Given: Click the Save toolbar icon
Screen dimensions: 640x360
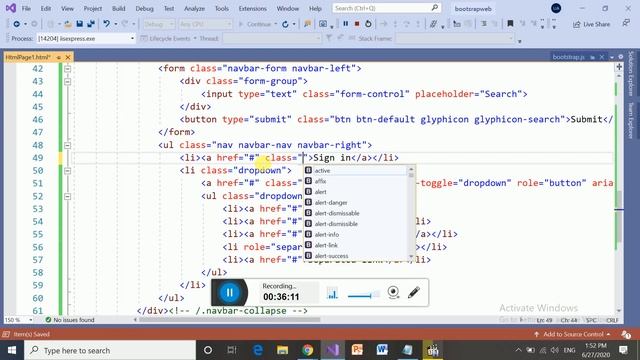Looking at the screenshot, I should click(80, 24).
